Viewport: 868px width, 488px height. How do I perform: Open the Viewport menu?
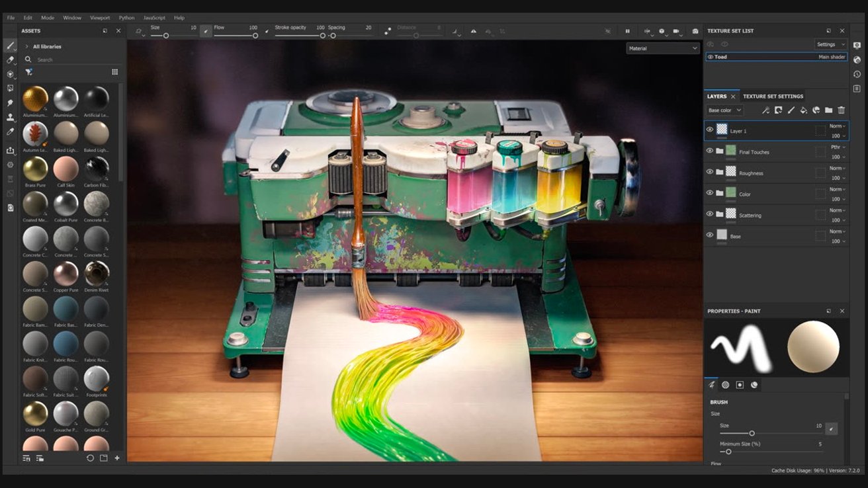(x=100, y=18)
